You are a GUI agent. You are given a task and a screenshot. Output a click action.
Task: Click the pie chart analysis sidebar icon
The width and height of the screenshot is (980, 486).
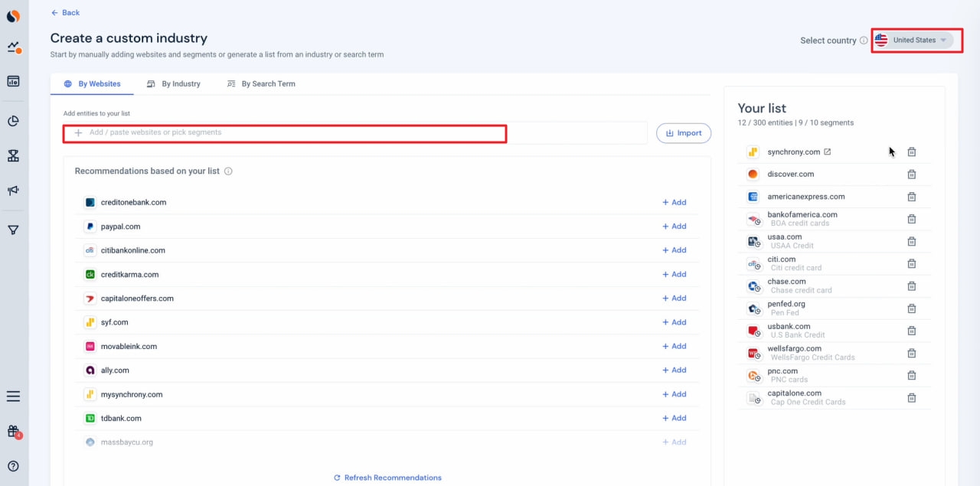pyautogui.click(x=13, y=120)
